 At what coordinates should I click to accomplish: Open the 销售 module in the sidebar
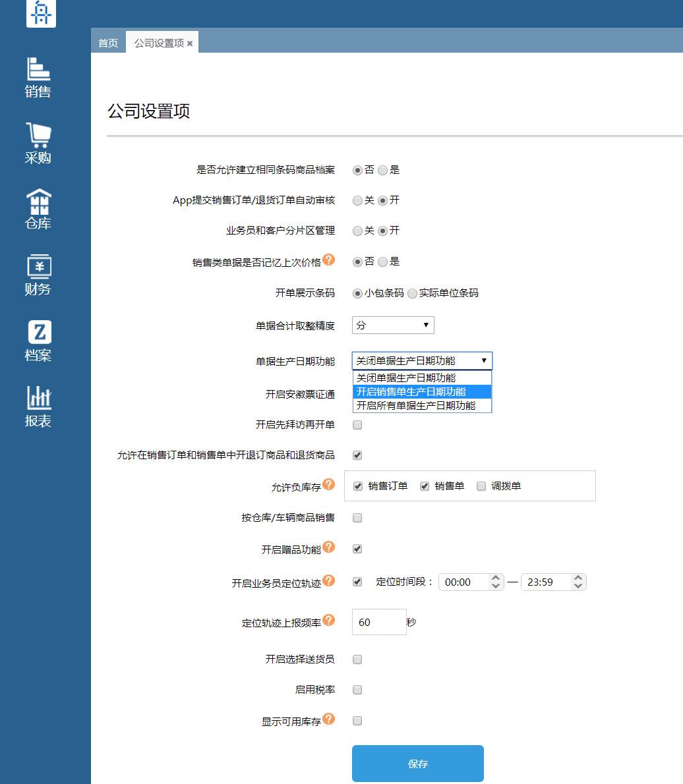[39, 76]
